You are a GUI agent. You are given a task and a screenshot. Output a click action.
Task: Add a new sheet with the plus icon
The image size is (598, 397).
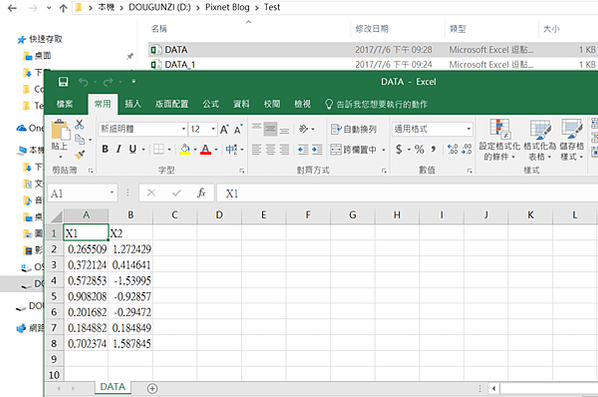click(x=152, y=388)
